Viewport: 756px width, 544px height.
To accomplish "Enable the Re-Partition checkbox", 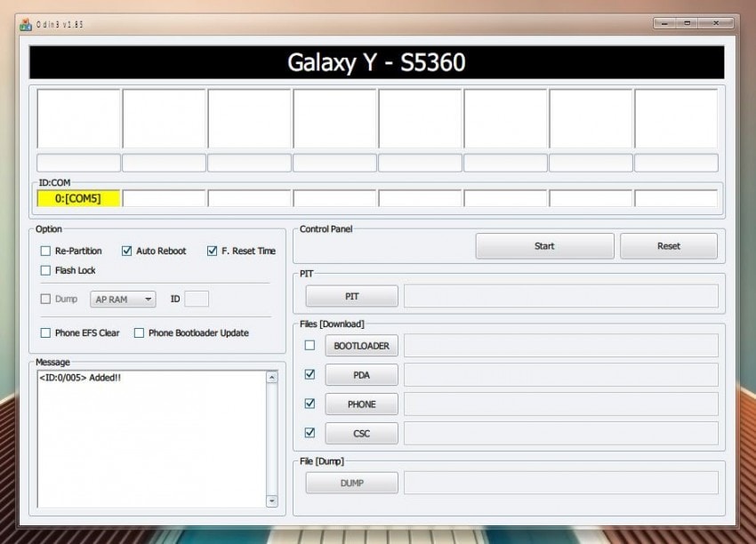I will tap(45, 251).
